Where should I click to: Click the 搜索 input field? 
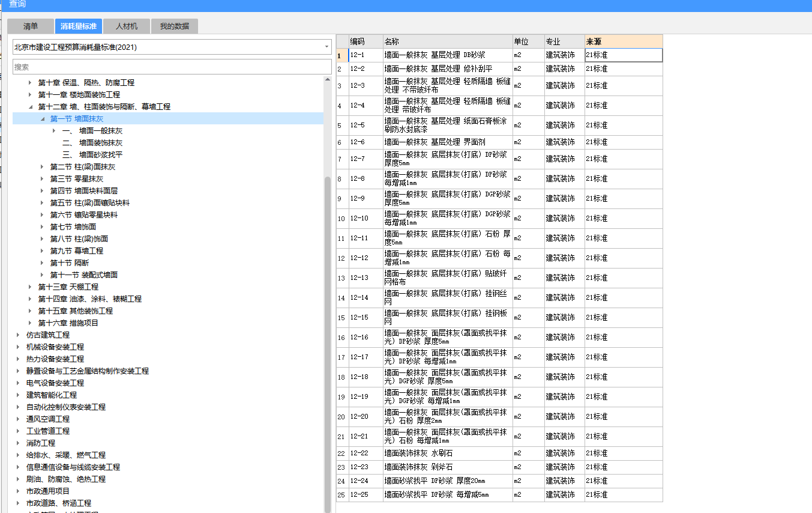pos(172,67)
